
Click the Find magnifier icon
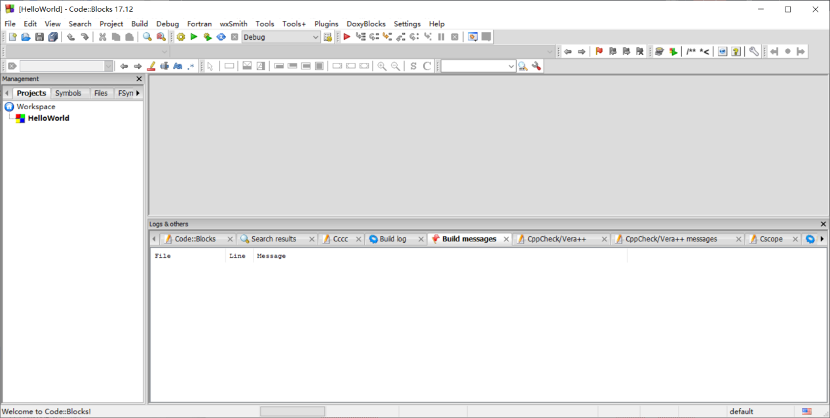[147, 37]
